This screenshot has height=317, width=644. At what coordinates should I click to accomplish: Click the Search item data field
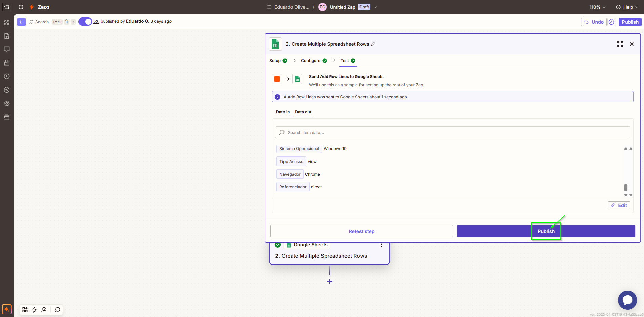453,132
